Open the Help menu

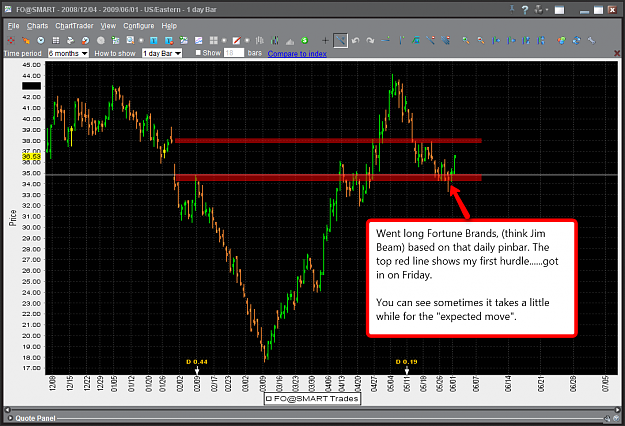coord(169,26)
